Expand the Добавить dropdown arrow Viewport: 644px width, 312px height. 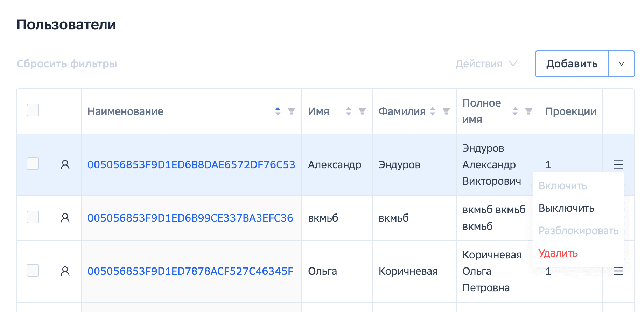(621, 64)
